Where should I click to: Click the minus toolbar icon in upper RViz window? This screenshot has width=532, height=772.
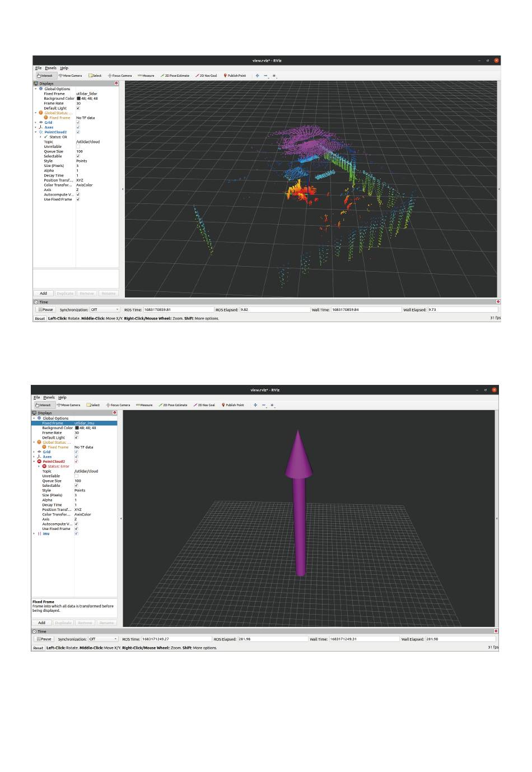(x=265, y=76)
